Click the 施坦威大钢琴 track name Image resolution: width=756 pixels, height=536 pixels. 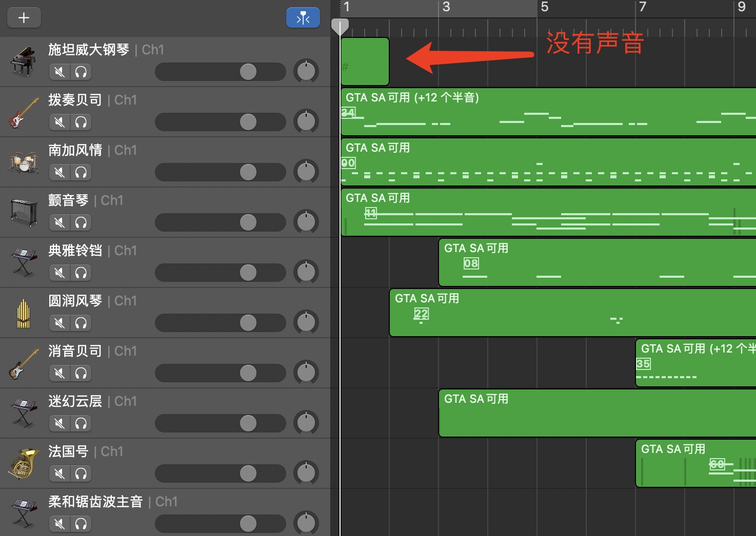coord(89,50)
